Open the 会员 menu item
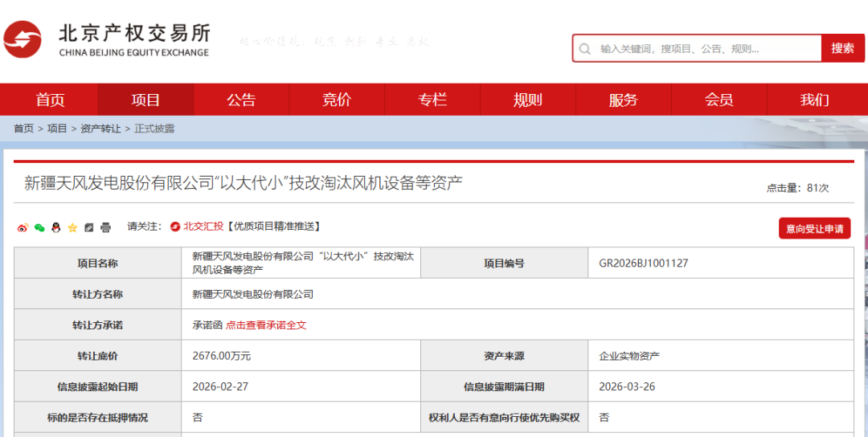Screen dimensions: 868x437 point(719,100)
